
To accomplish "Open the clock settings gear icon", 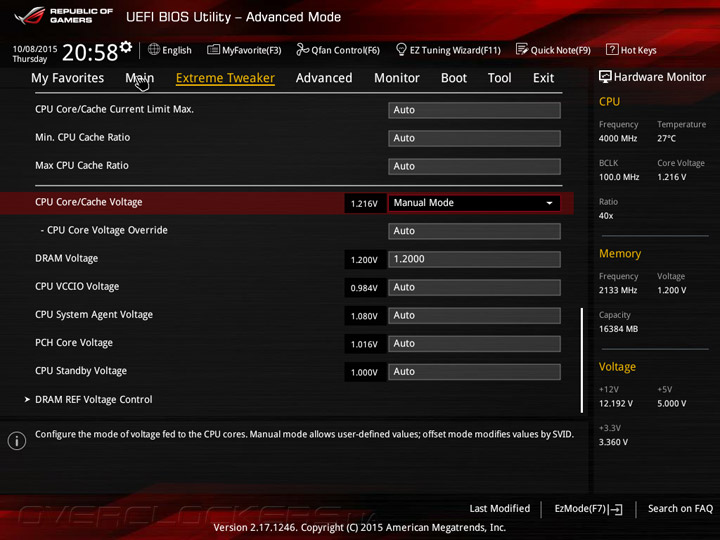I will 125,46.
